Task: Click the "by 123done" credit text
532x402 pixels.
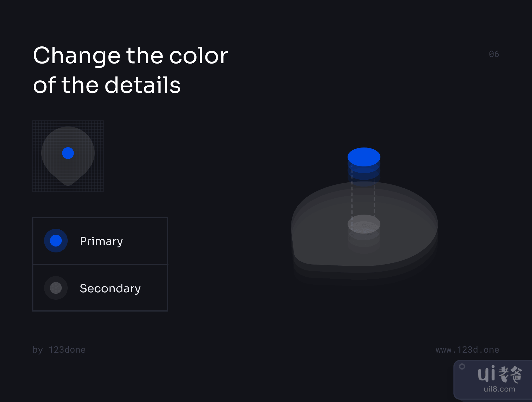Action: coord(59,350)
